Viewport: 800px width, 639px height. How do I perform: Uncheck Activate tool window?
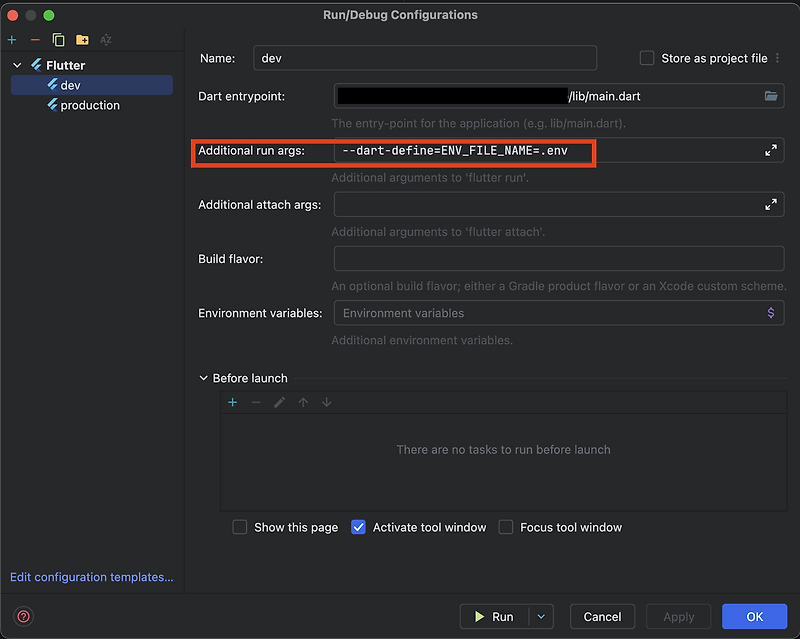(358, 527)
